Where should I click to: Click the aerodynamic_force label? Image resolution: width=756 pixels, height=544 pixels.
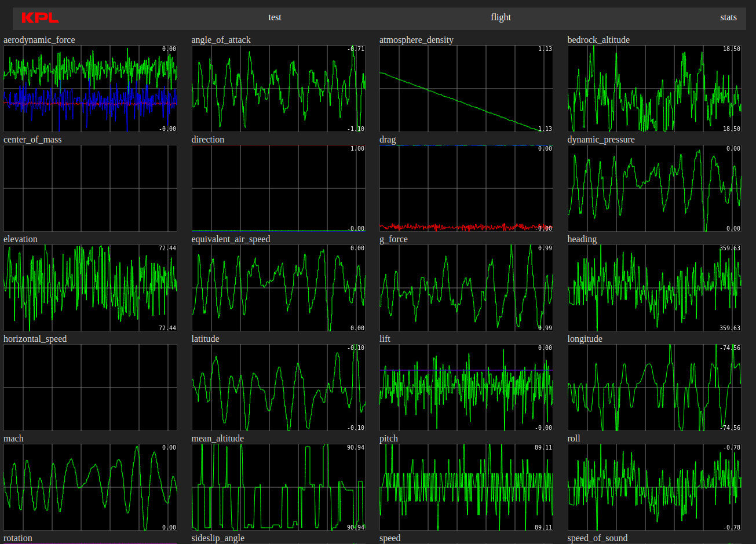[x=39, y=40]
